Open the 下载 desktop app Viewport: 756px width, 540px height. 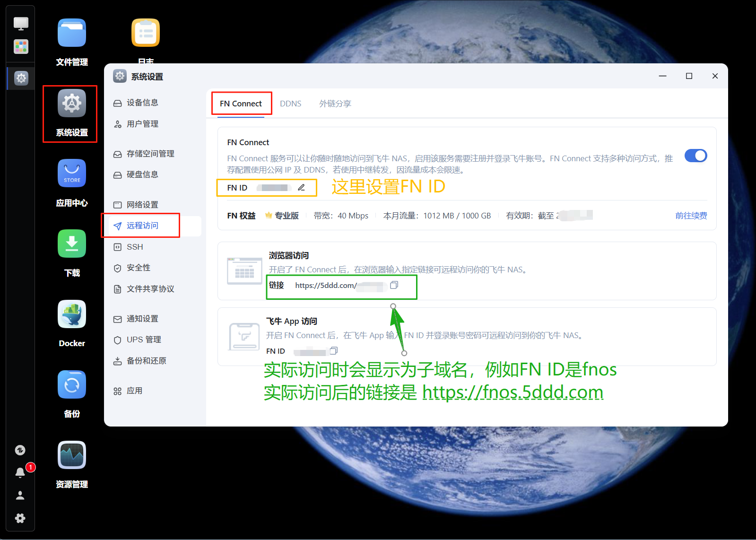tap(72, 254)
